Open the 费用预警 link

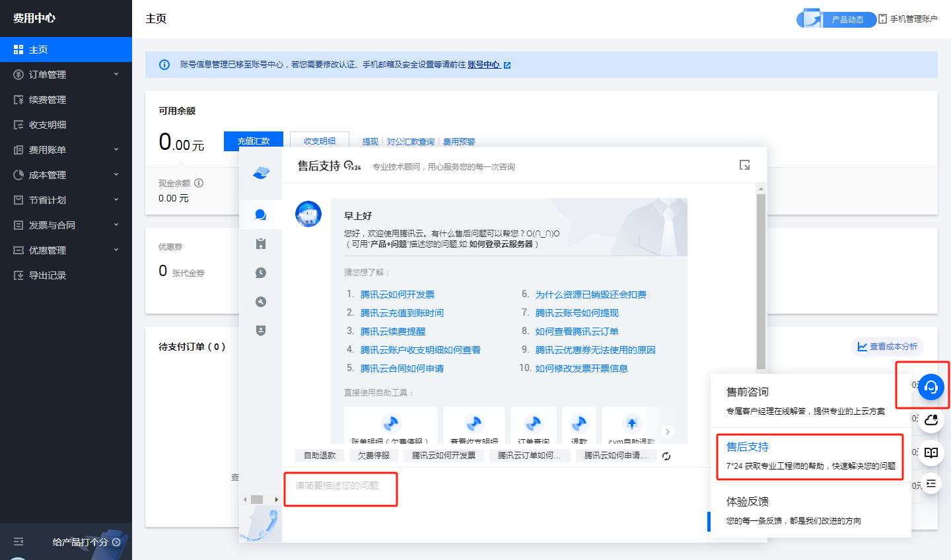(459, 142)
